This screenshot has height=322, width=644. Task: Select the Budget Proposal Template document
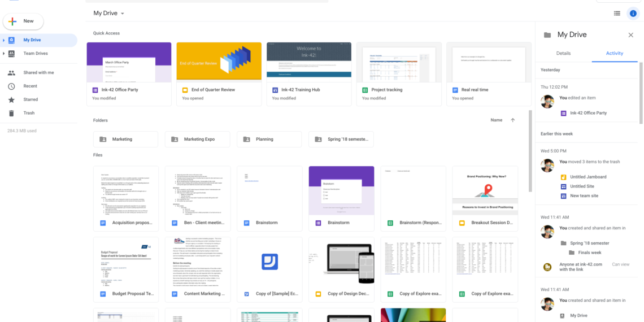(x=125, y=270)
